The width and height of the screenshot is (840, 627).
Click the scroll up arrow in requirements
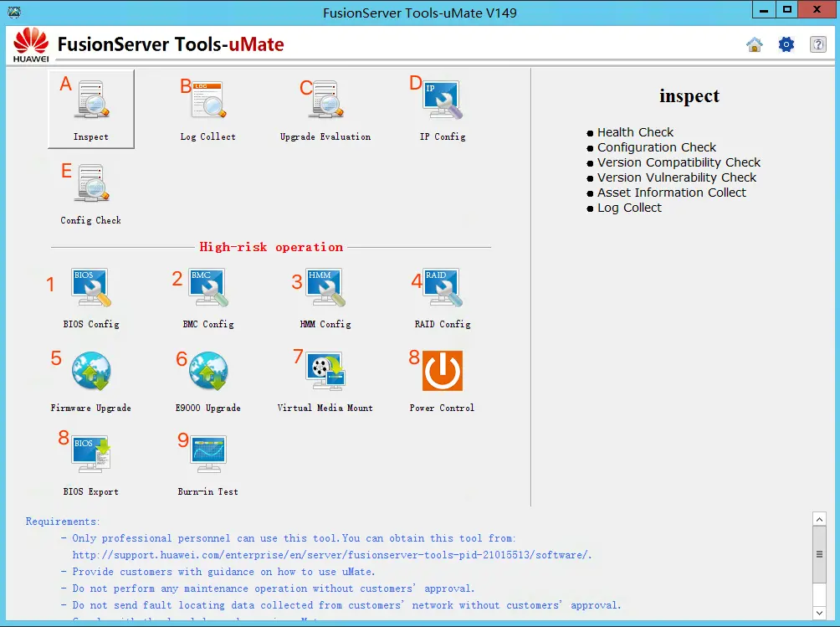tap(819, 519)
